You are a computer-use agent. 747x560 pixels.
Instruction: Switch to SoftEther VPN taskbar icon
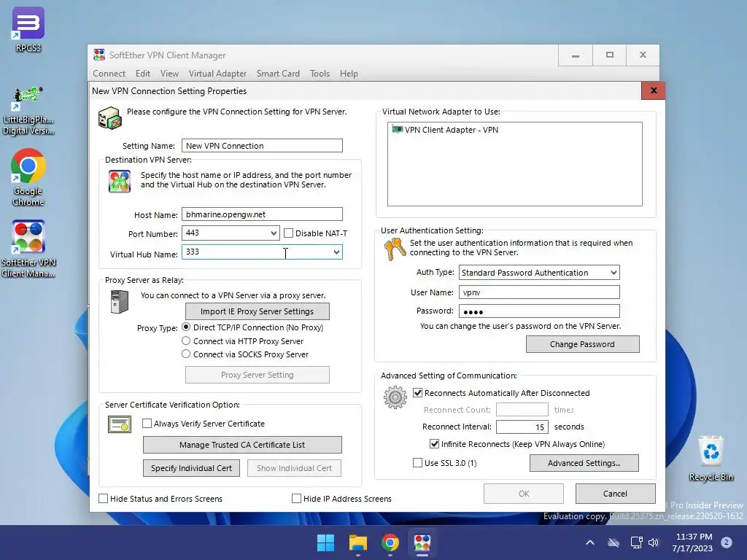[x=422, y=542]
